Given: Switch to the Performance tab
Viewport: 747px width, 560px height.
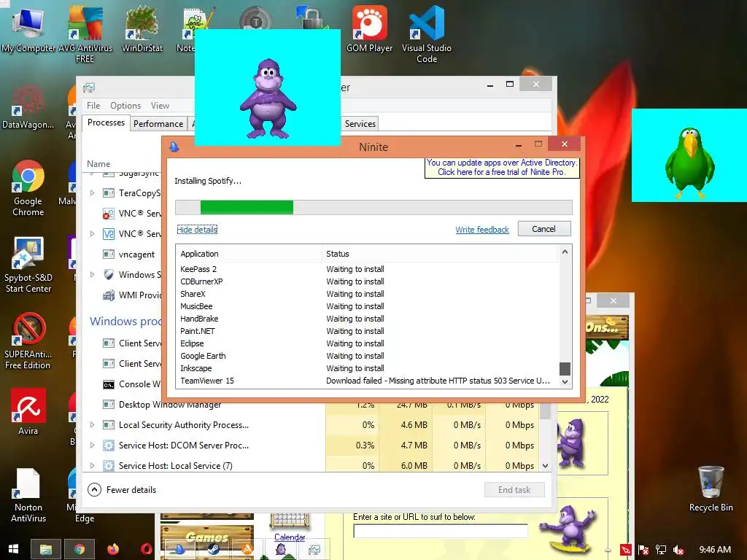Looking at the screenshot, I should click(158, 124).
